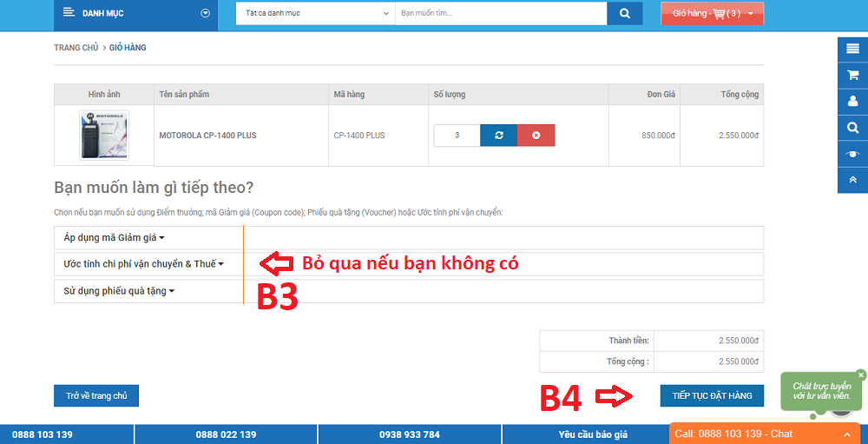Click 'Yêu cầu báo giá' footer link
The height and width of the screenshot is (444, 868).
[x=593, y=434]
